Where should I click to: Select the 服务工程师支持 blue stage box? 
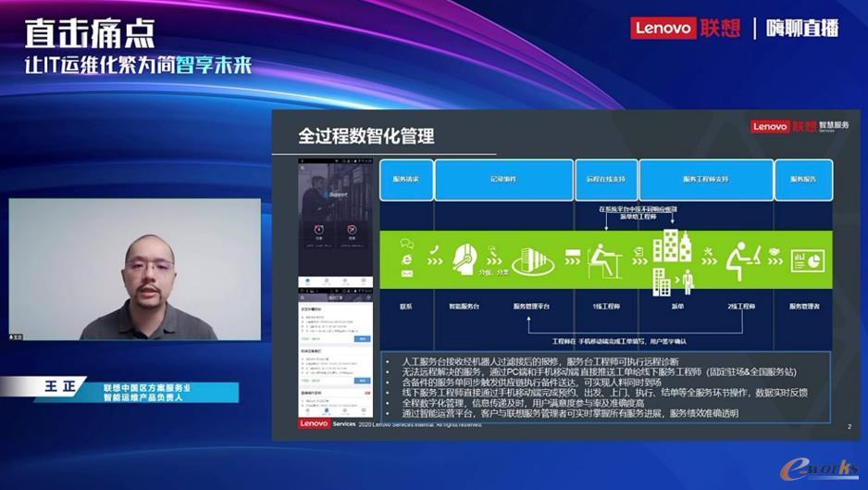[x=706, y=180]
